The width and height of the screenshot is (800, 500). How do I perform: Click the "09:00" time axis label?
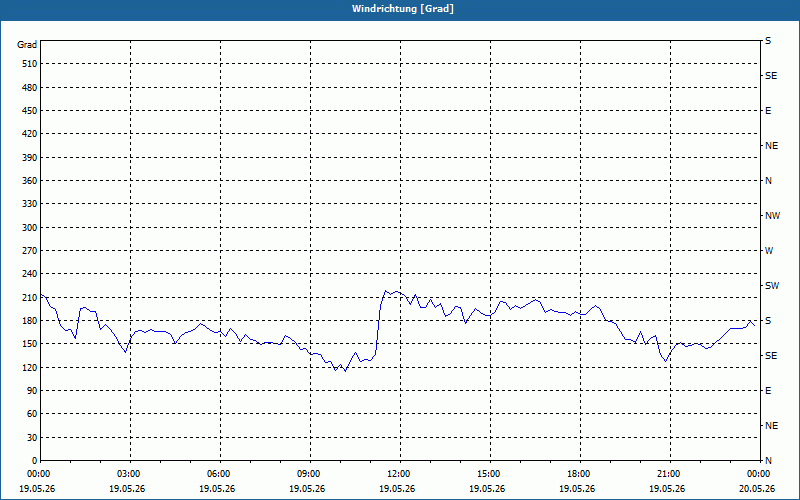[x=310, y=474]
